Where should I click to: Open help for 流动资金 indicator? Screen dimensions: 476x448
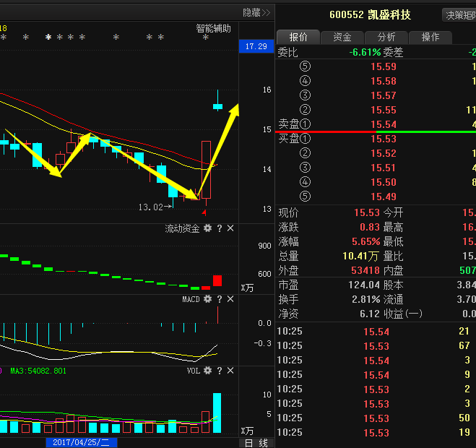click(220, 228)
